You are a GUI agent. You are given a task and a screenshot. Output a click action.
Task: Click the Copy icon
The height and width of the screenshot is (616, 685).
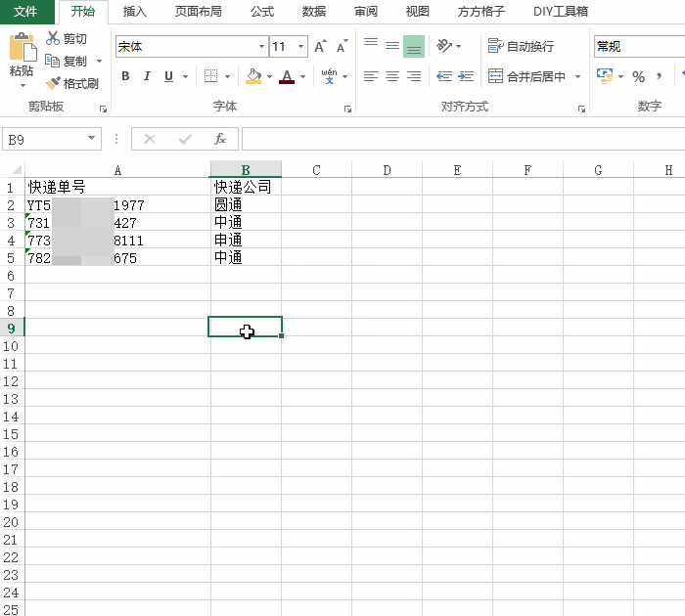pos(53,61)
